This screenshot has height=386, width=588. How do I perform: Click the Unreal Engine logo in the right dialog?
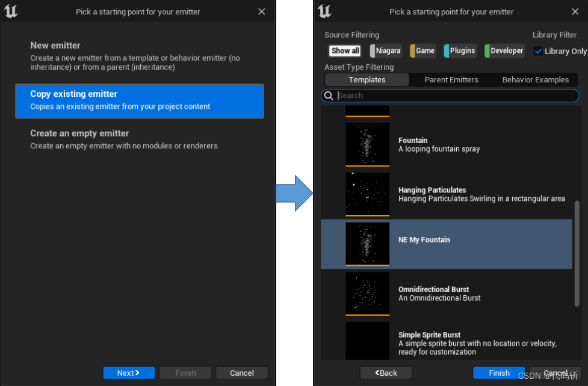click(324, 11)
